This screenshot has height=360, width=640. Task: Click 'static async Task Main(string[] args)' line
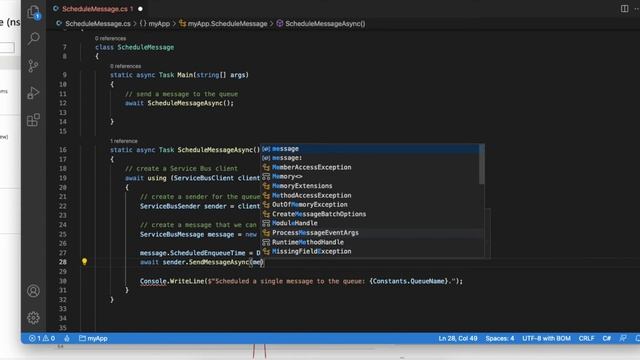pos(179,75)
